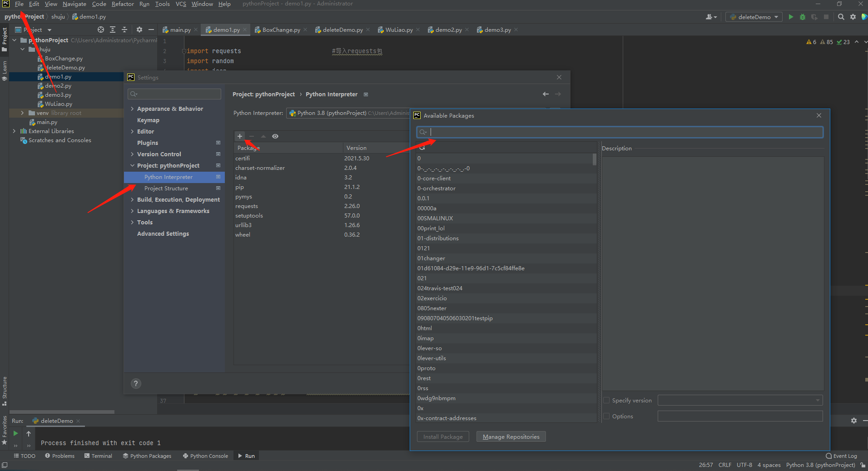
Task: Expand the venv library root folder
Action: click(22, 113)
